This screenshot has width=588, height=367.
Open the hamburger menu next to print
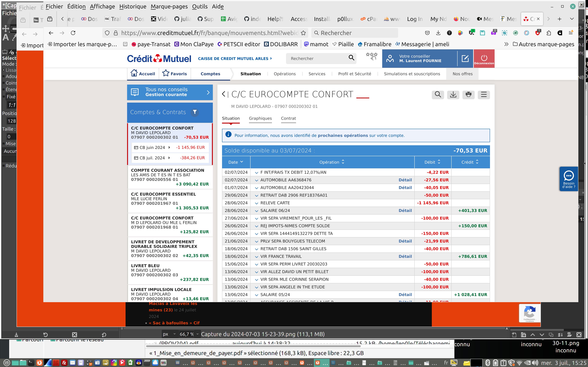point(484,94)
